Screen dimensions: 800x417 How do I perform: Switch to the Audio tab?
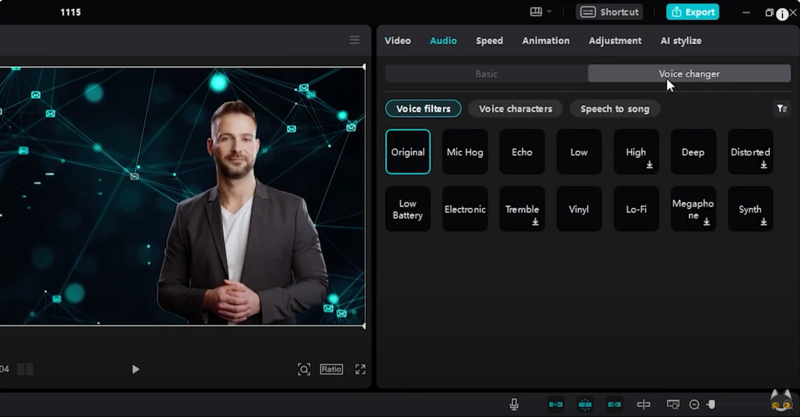pyautogui.click(x=443, y=40)
